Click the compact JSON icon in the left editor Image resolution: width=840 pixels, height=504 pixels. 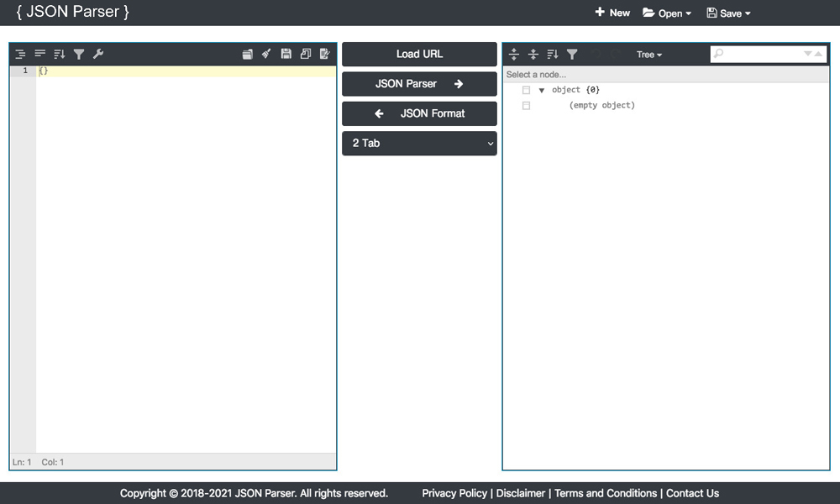pyautogui.click(x=39, y=55)
